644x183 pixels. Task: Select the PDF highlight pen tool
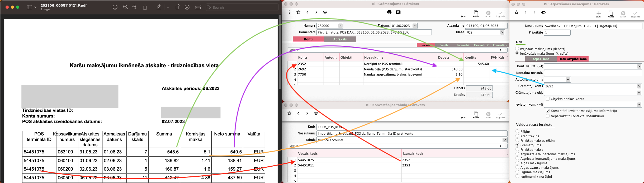pos(159,7)
